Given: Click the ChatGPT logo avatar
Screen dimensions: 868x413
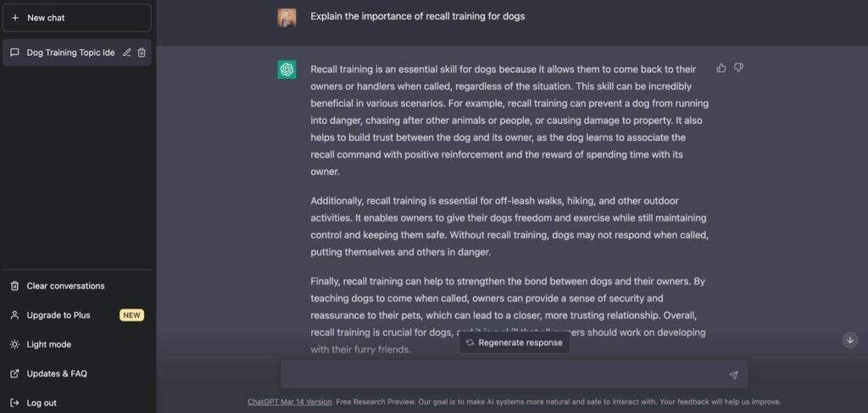Looking at the screenshot, I should (x=287, y=70).
